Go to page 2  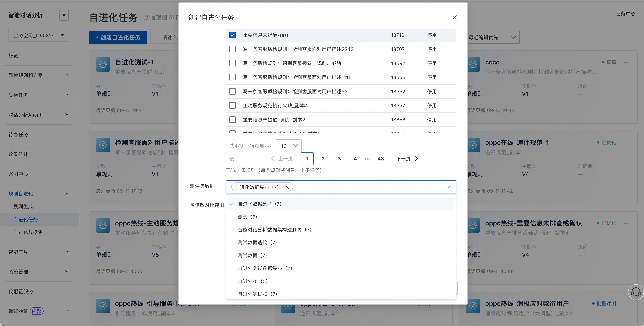323,159
